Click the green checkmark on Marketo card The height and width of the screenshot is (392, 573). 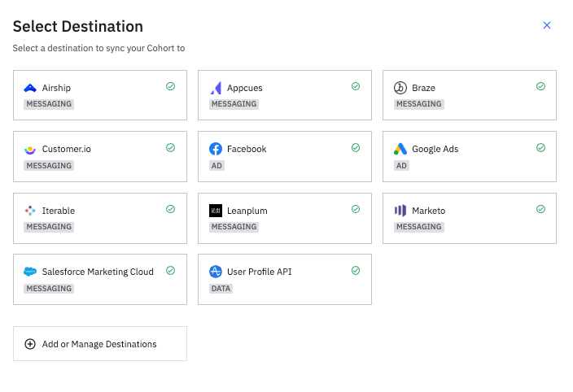coord(540,209)
